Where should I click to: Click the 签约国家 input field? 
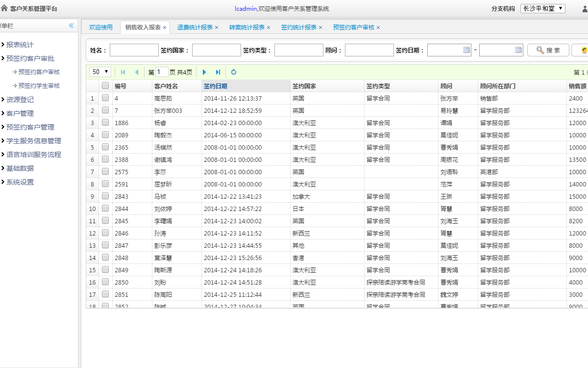(x=217, y=50)
